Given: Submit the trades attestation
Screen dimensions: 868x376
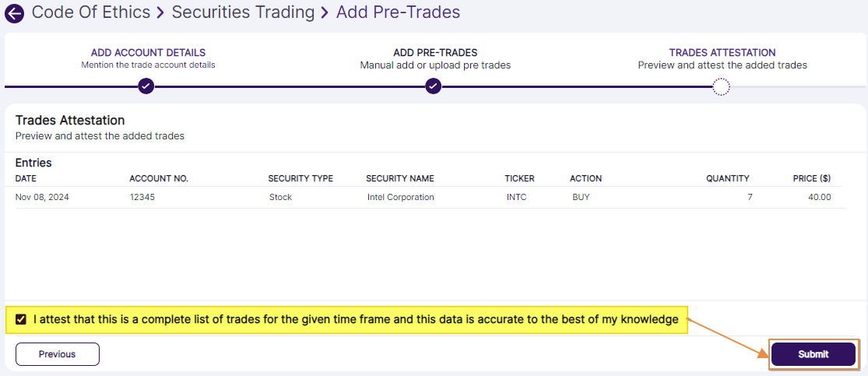Looking at the screenshot, I should (x=813, y=354).
